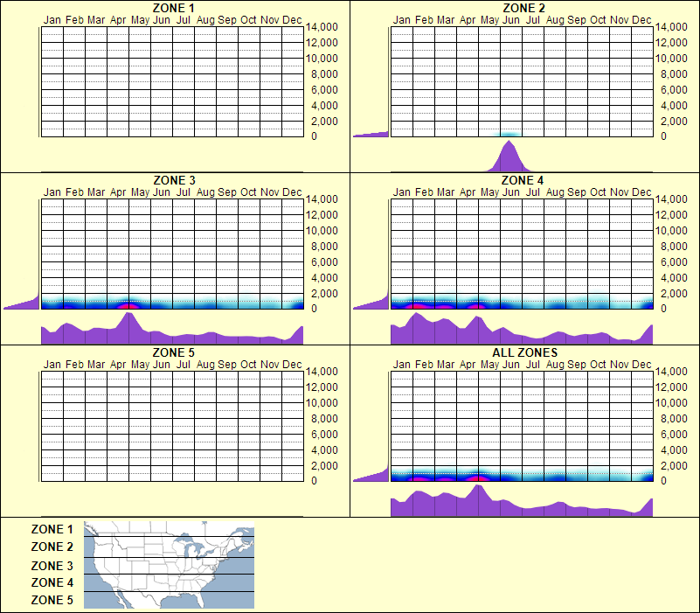
Task: Click the purple elevation wedge left of ZONE 2
Action: point(371,134)
